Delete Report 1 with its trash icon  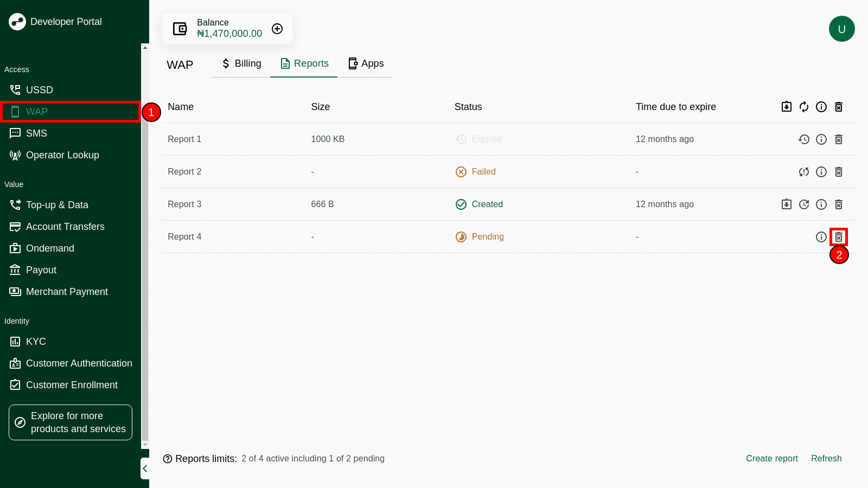(x=838, y=139)
